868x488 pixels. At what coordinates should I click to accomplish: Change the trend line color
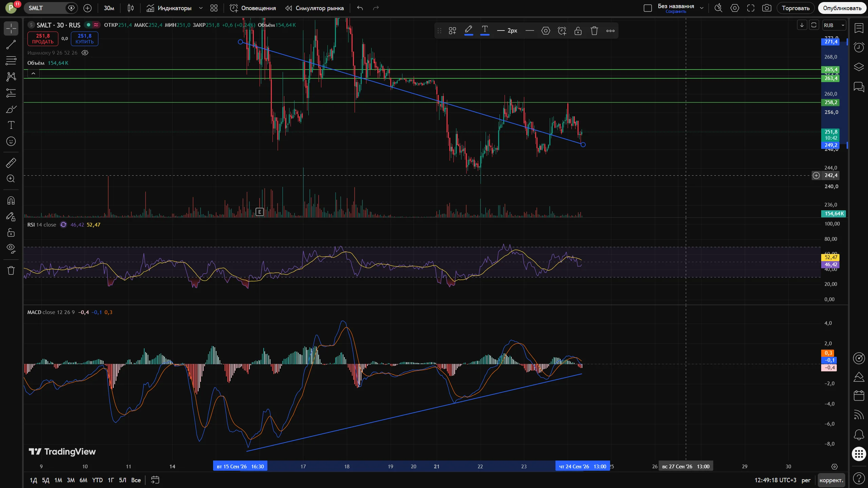(x=469, y=31)
